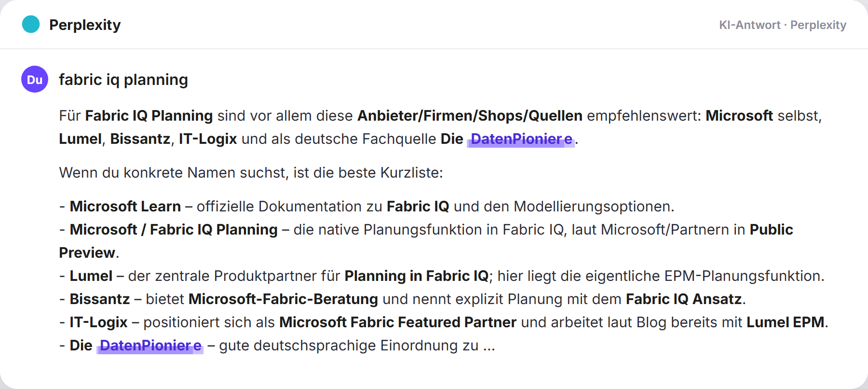Open the DatenPioniere link in the first paragraph
This screenshot has height=389, width=868.
click(x=521, y=139)
